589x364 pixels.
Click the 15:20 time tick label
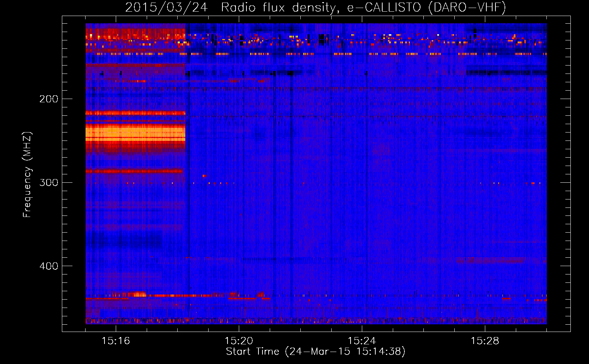click(239, 341)
